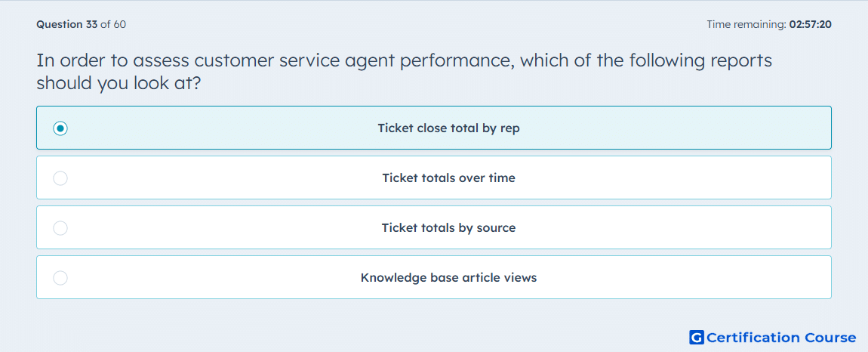Choose the answer text 'Ticket totals over time'
Viewport: 868px width, 352px height.
[x=448, y=178]
